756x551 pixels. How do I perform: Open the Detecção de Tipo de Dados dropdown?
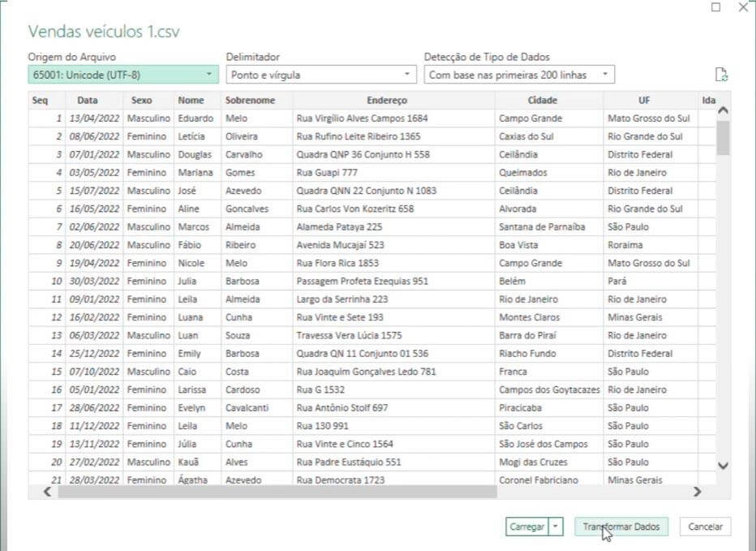519,75
